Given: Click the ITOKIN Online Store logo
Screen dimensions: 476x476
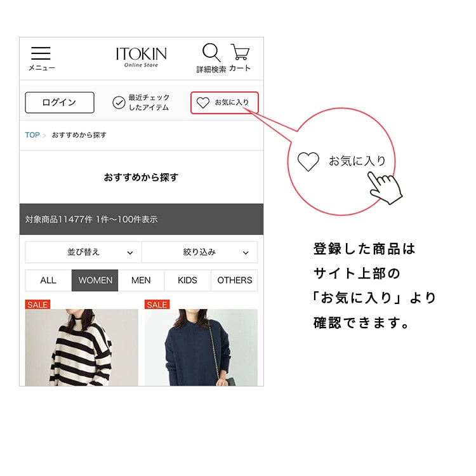Looking at the screenshot, I should (x=141, y=57).
